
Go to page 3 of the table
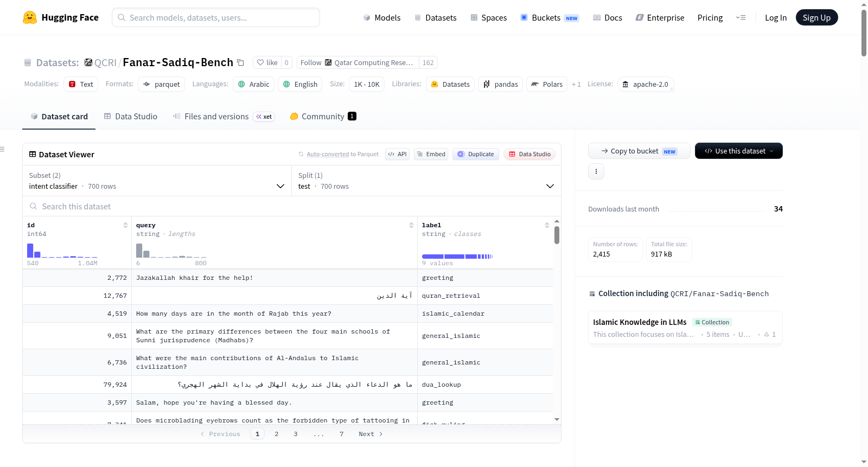coord(296,434)
